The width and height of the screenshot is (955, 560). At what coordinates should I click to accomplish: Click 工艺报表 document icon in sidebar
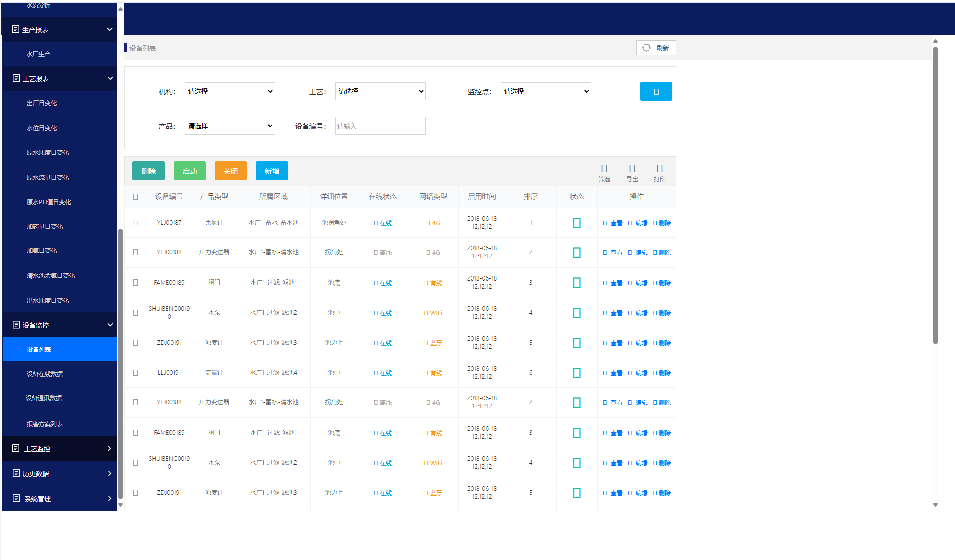click(16, 78)
